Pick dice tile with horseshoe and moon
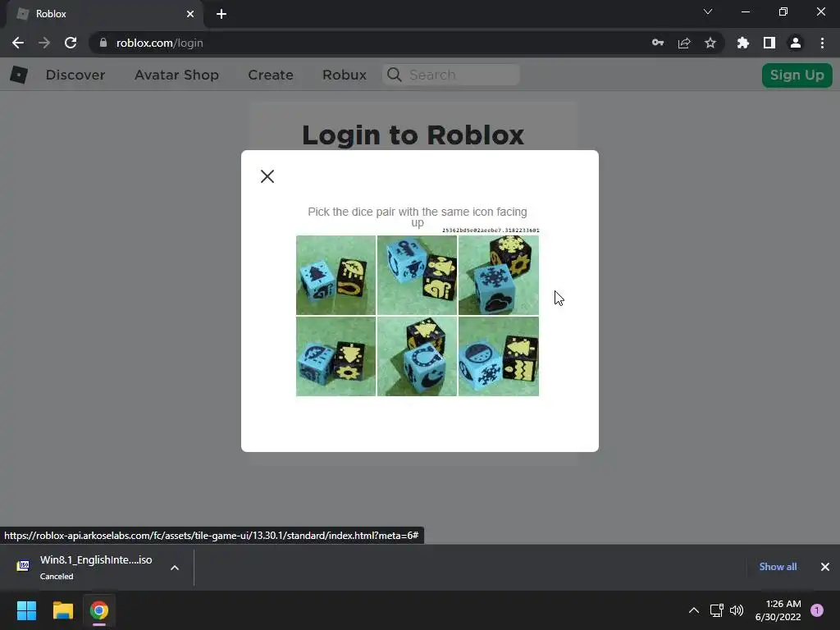840x630 pixels. 417,356
